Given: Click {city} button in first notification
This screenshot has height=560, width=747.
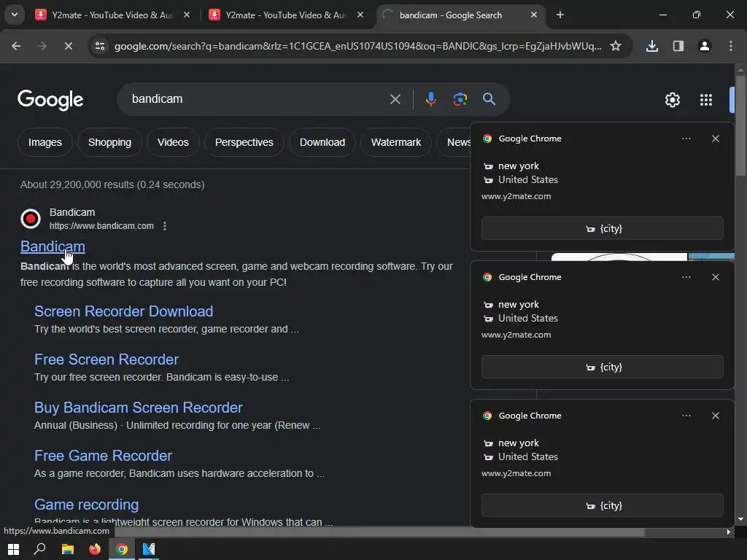Looking at the screenshot, I should 602,228.
